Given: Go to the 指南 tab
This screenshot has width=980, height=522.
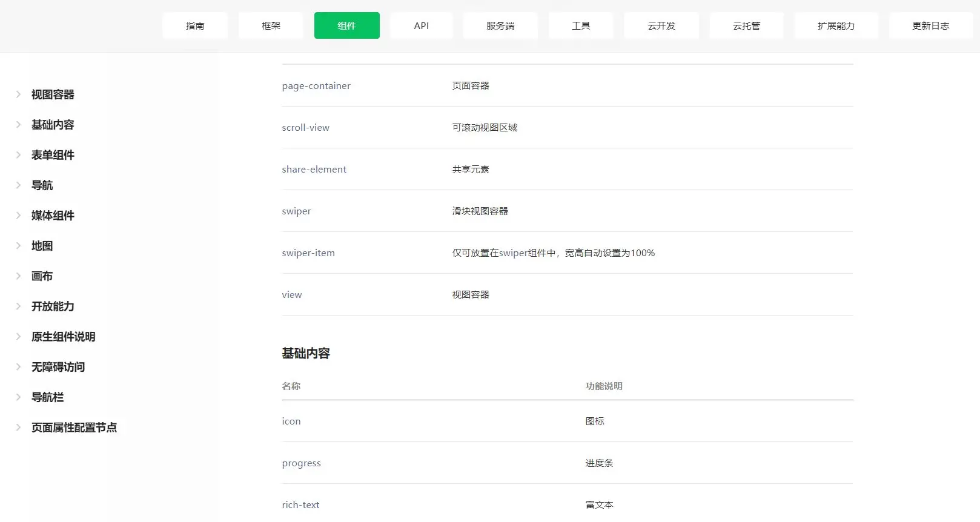Looking at the screenshot, I should click(x=195, y=25).
